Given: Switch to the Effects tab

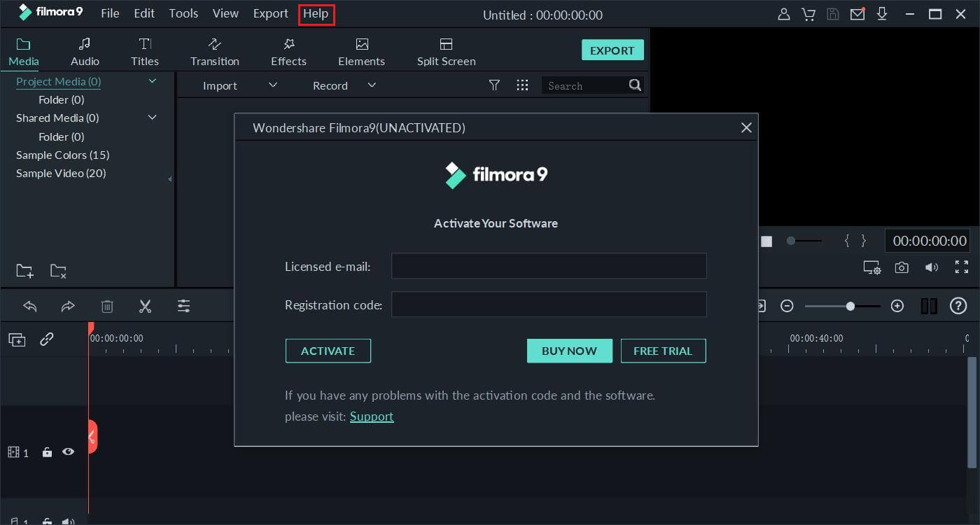Looking at the screenshot, I should coord(289,52).
